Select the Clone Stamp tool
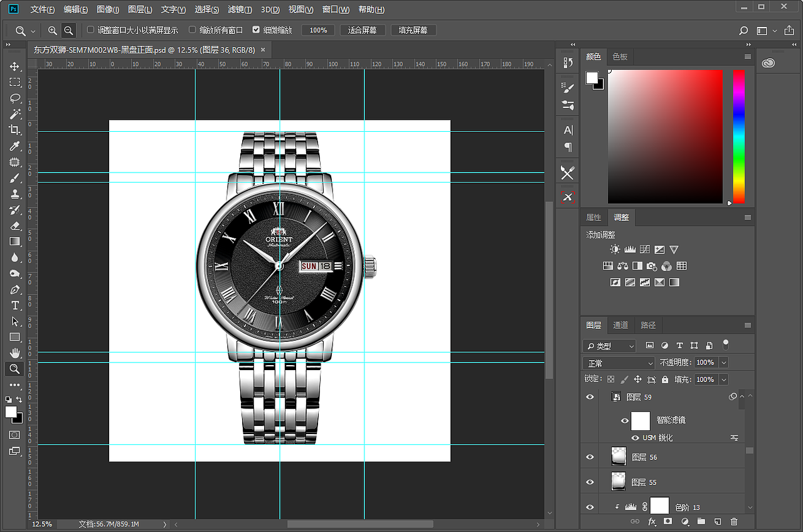Image resolution: width=803 pixels, height=532 pixels. pos(14,194)
